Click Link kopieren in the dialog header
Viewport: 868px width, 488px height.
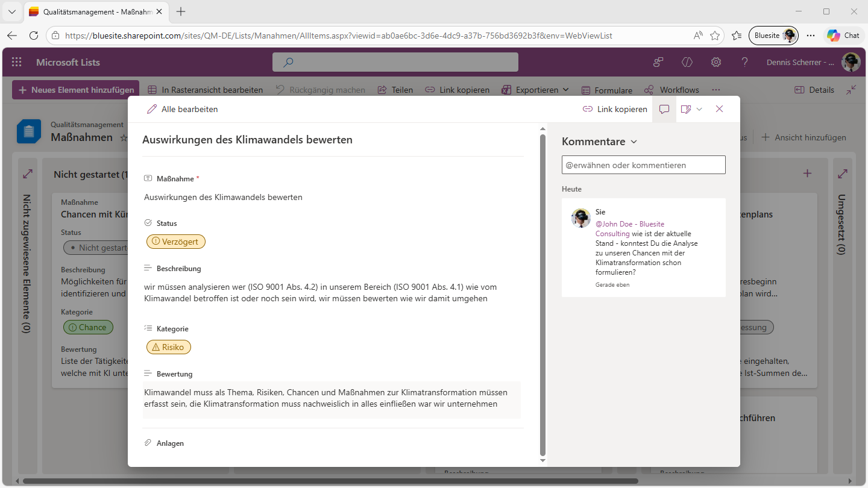point(615,109)
